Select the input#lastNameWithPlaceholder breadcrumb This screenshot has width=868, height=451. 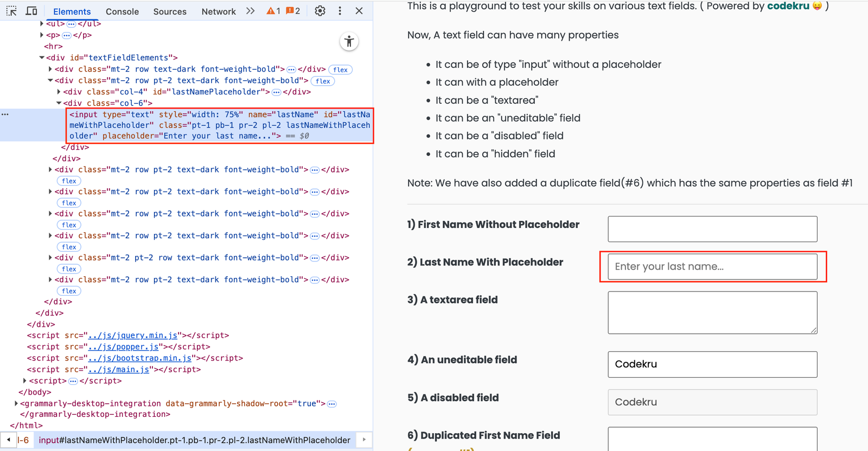(x=194, y=440)
